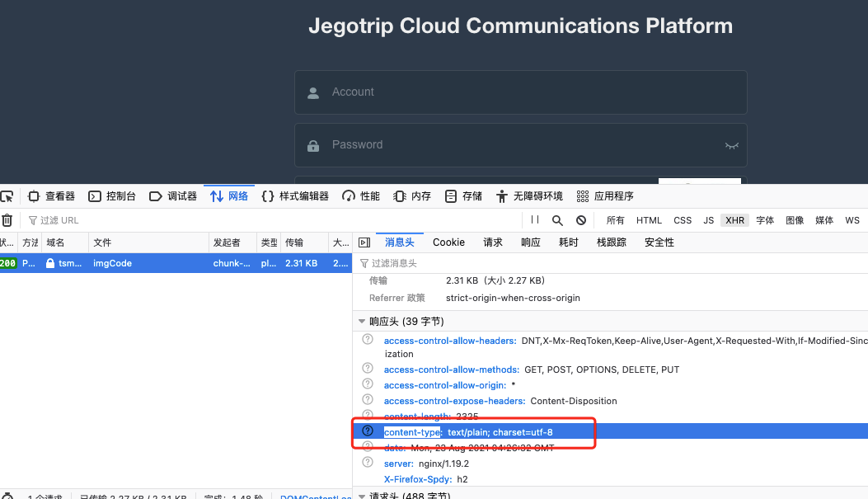Open request blocking icon
868x499 pixels.
point(580,220)
